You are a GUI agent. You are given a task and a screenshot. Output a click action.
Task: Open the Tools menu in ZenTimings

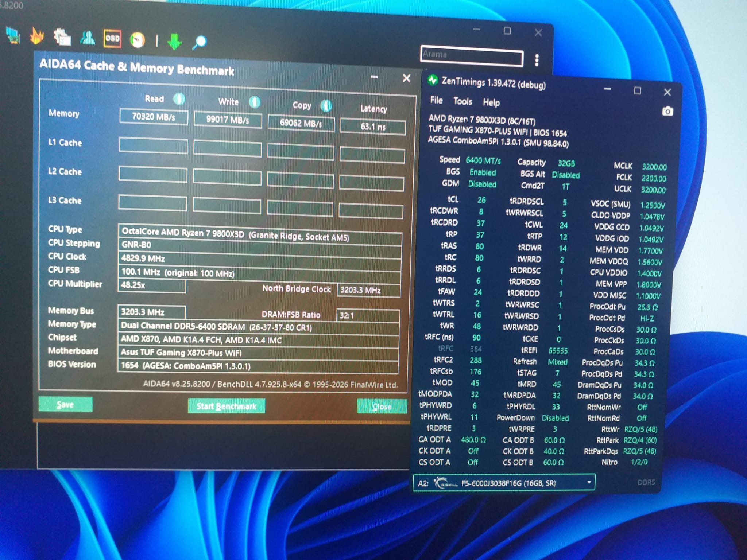tap(462, 101)
